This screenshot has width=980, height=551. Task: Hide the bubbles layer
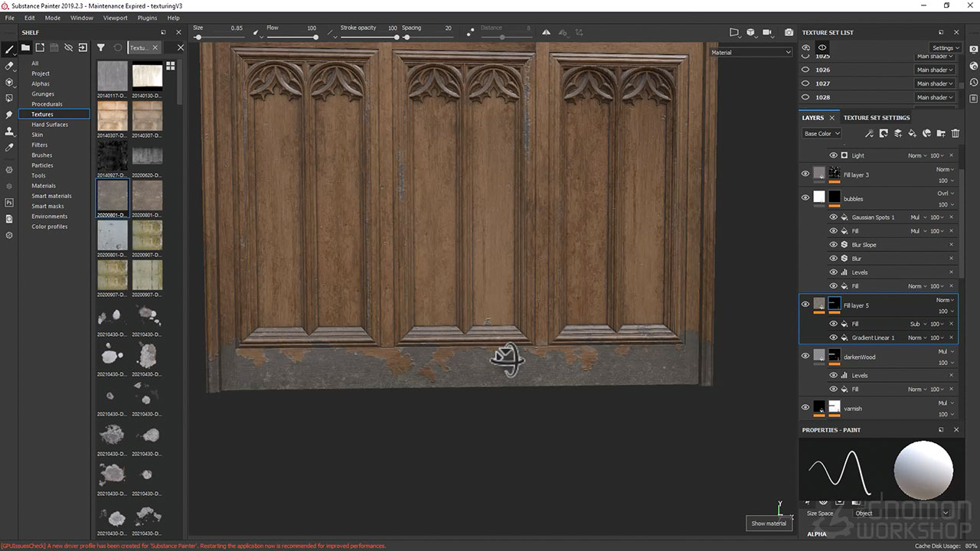[x=805, y=197]
